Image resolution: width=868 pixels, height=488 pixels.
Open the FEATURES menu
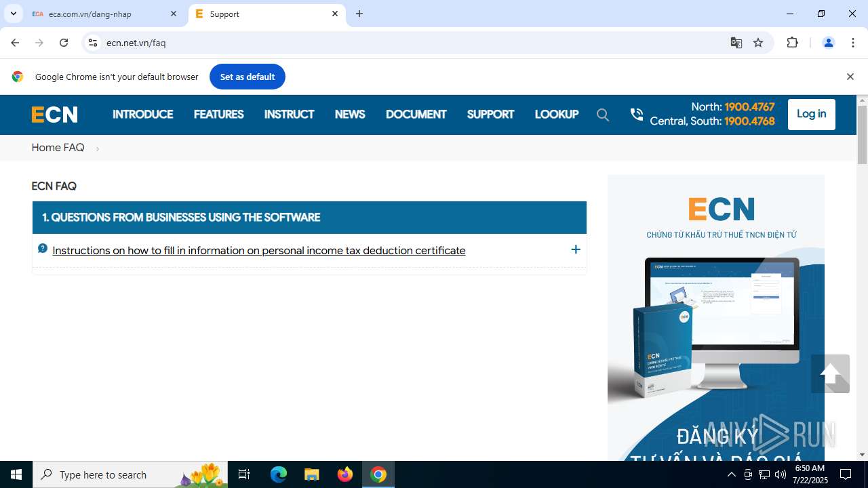coord(218,115)
